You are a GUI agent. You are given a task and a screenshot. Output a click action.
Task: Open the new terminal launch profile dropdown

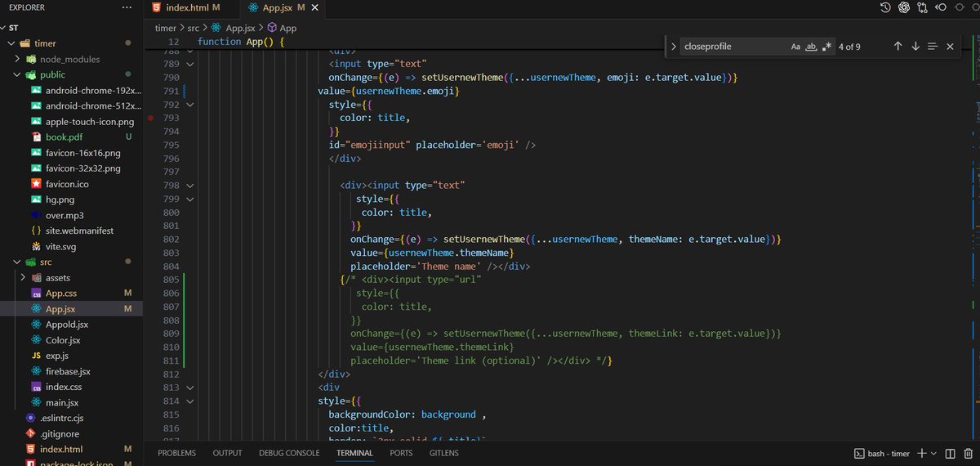click(x=933, y=453)
